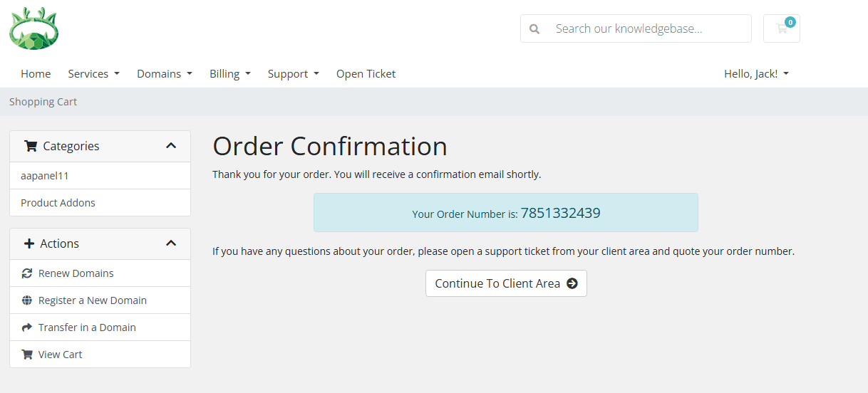Screen dimensions: 868x393
Task: Collapse the Actions panel chevron
Action: point(171,243)
